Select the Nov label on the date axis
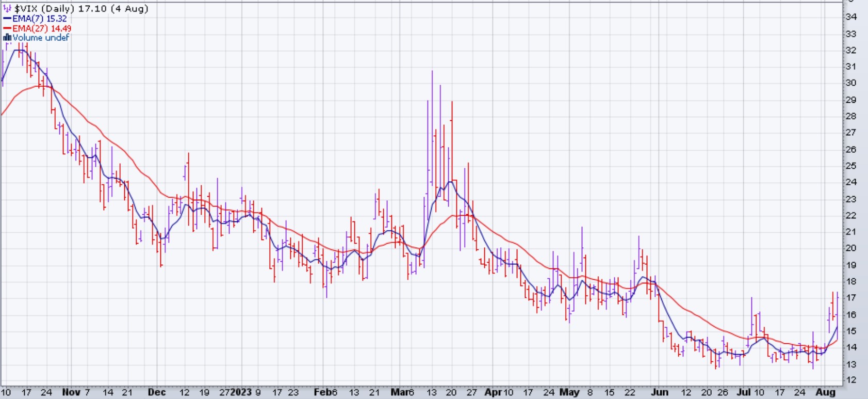 (71, 392)
